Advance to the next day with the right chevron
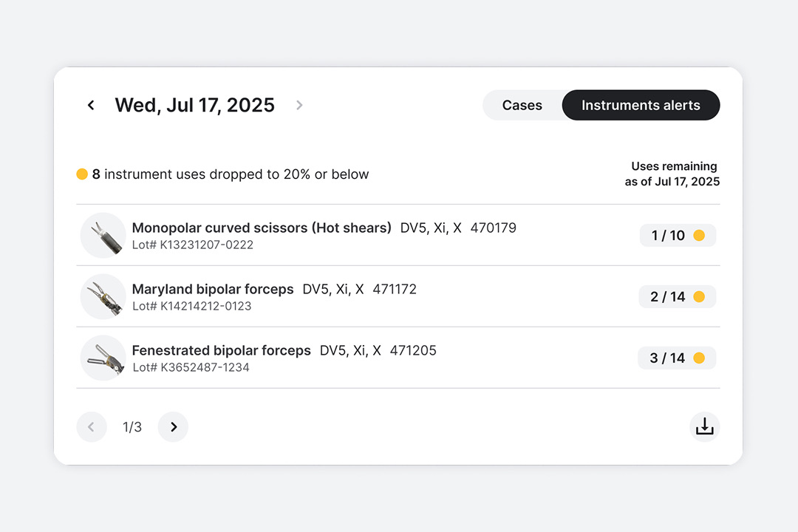 [x=299, y=105]
